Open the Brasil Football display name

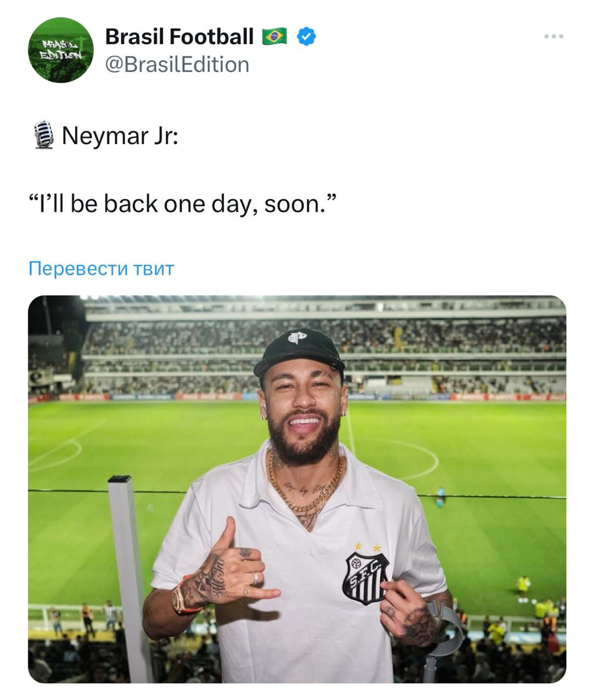pyautogui.click(x=179, y=37)
